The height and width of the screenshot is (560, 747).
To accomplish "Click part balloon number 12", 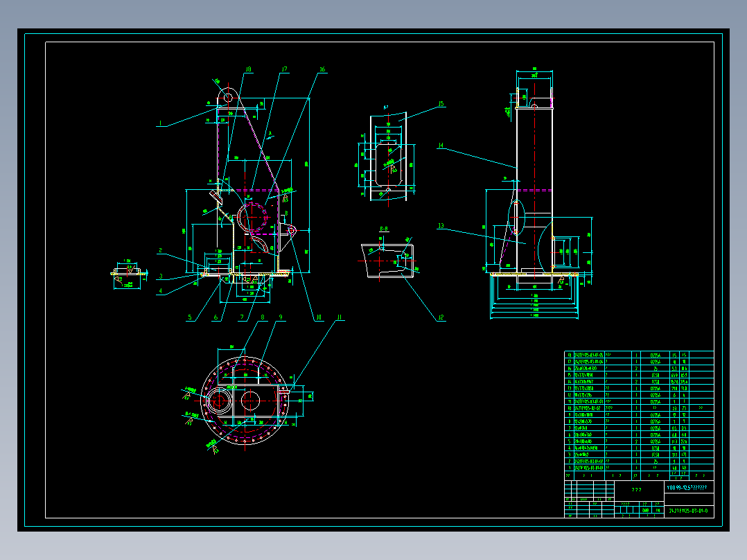I will pyautogui.click(x=441, y=317).
